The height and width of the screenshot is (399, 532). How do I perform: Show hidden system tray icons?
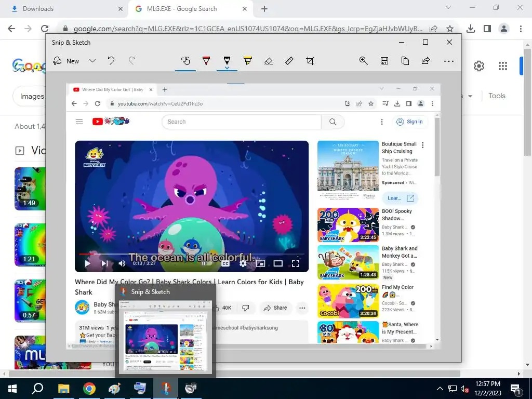[x=440, y=389]
